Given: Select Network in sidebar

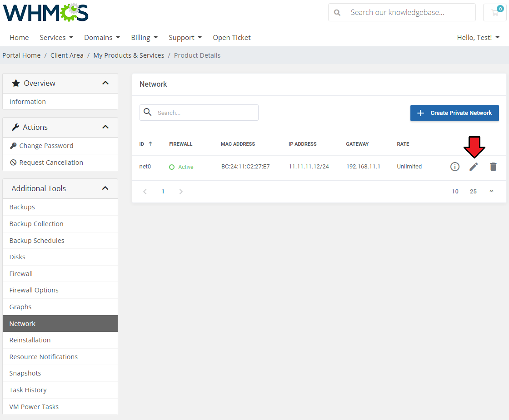Looking at the screenshot, I should coord(60,323).
